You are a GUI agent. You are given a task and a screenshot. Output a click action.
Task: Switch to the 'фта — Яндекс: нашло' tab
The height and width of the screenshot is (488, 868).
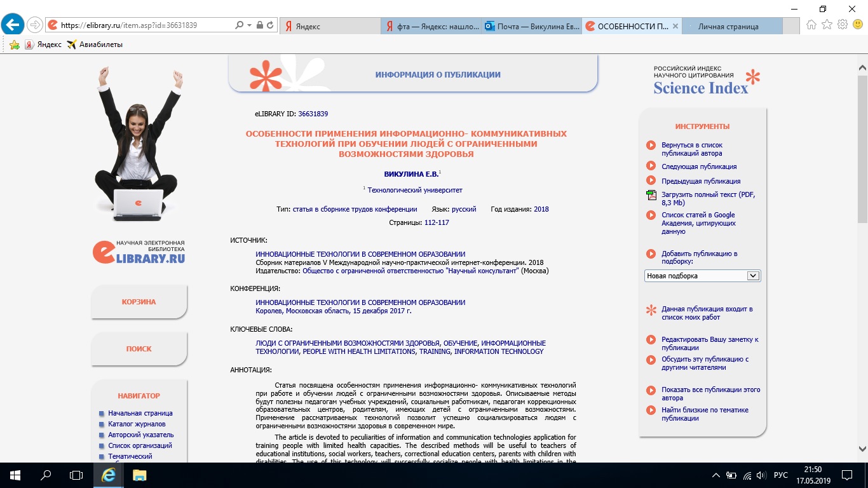432,26
